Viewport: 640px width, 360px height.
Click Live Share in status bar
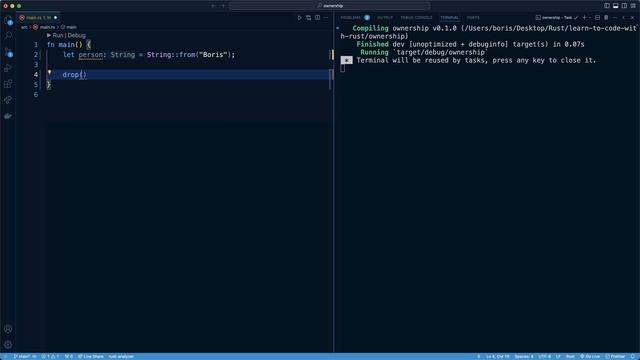(x=91, y=356)
